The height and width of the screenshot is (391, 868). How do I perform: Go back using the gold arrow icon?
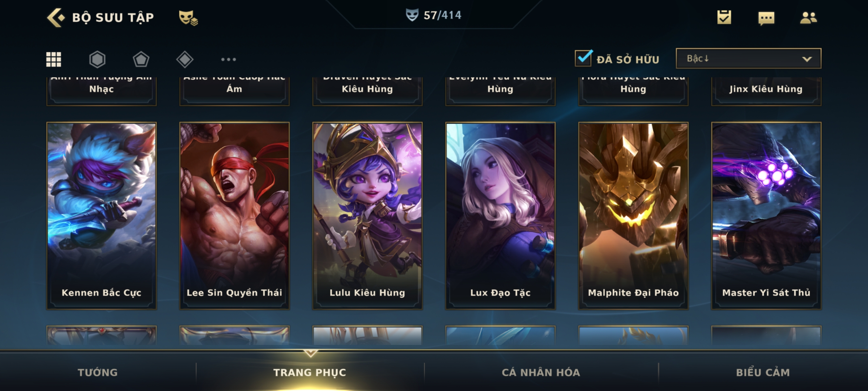click(x=56, y=17)
